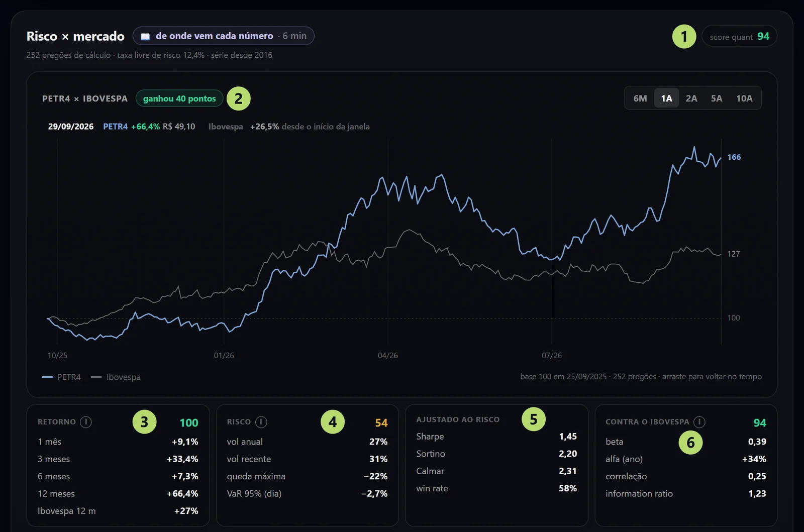Click numbered marker 2 beside ganhou 40 pontos

238,98
